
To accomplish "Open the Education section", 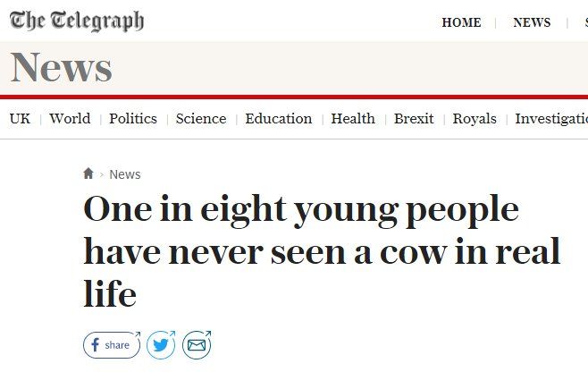I will click(279, 119).
